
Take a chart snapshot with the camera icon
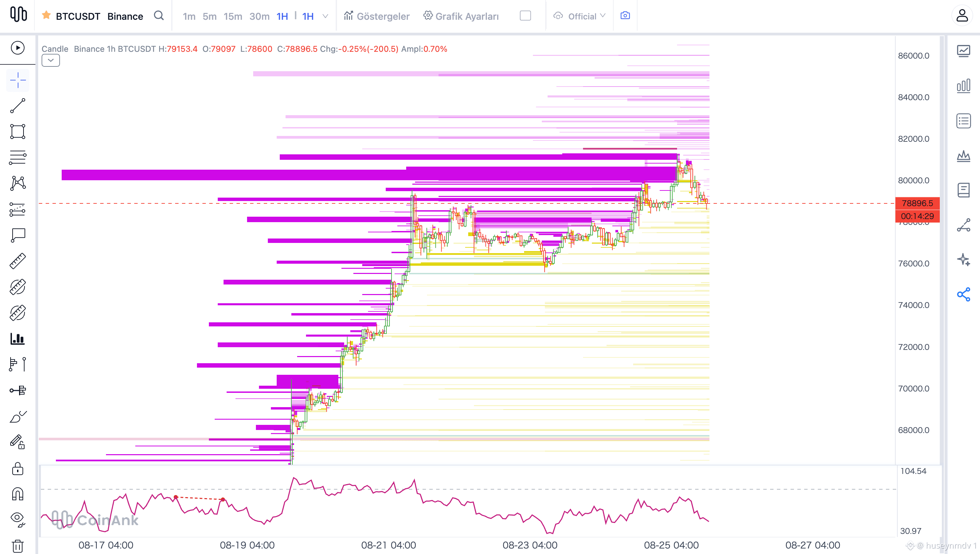[x=625, y=16]
